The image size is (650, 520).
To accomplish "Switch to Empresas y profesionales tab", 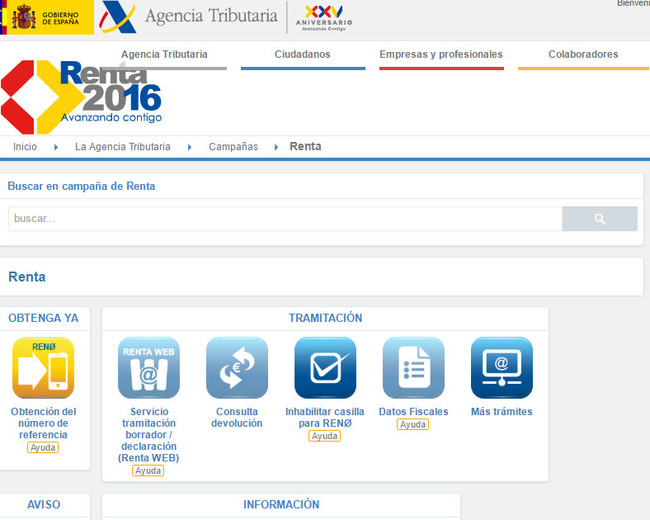I will click(441, 55).
